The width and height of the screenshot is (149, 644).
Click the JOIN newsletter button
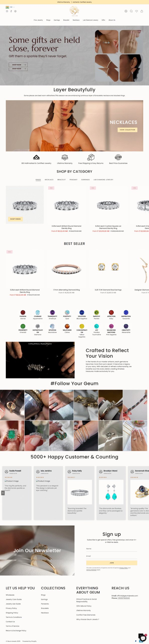point(112,563)
